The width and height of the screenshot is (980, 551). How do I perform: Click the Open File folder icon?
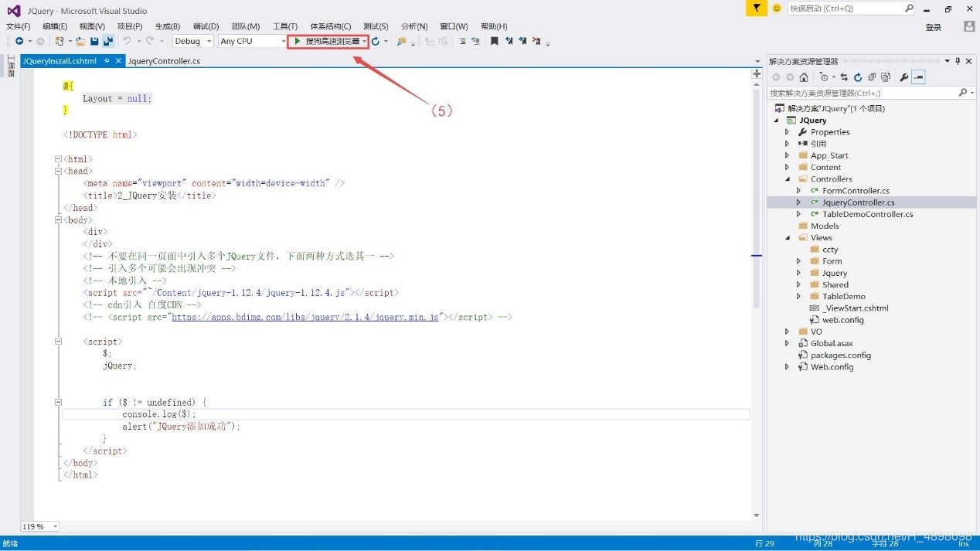pos(80,41)
